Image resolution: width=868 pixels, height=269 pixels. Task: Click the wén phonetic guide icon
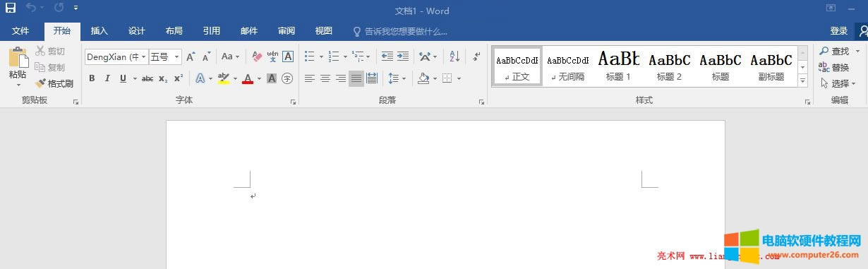click(272, 56)
